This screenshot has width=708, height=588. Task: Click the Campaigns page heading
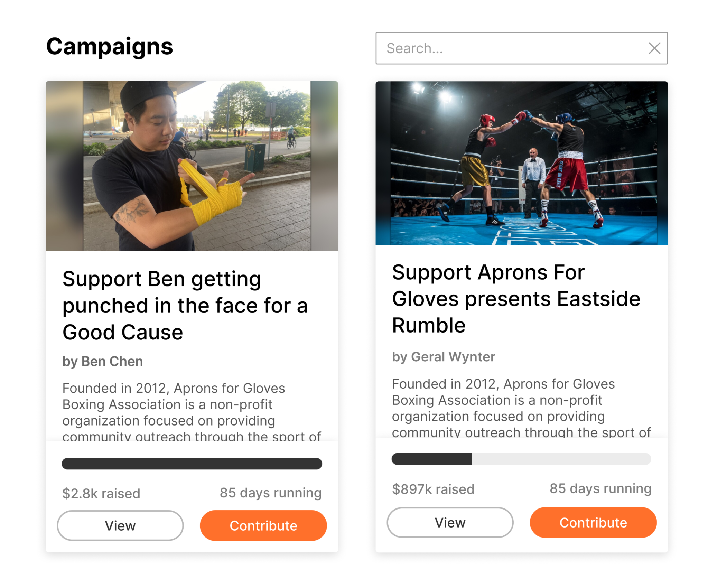pos(110,47)
